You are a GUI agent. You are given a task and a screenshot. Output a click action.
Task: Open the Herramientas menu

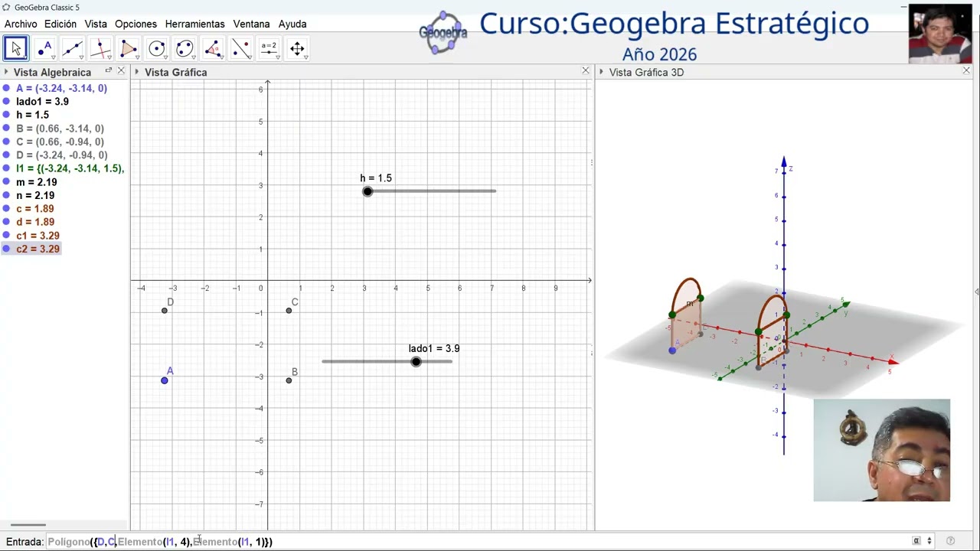[x=194, y=24]
